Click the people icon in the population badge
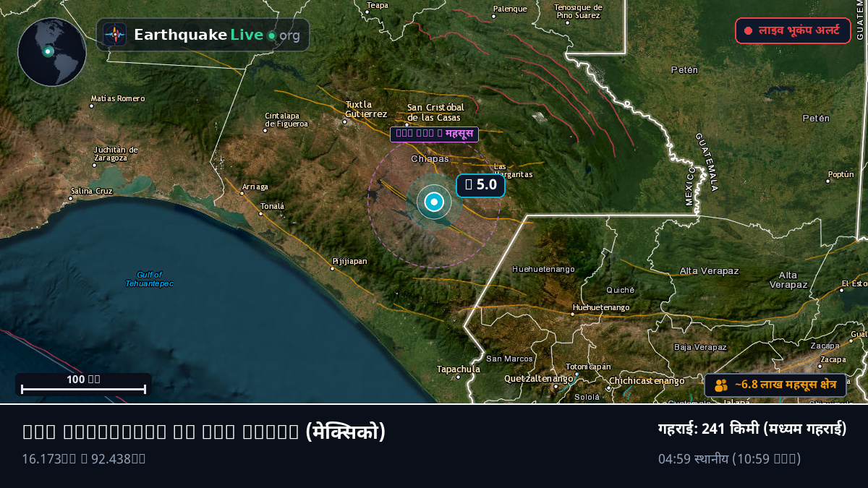This screenshot has width=868, height=488. coord(720,385)
